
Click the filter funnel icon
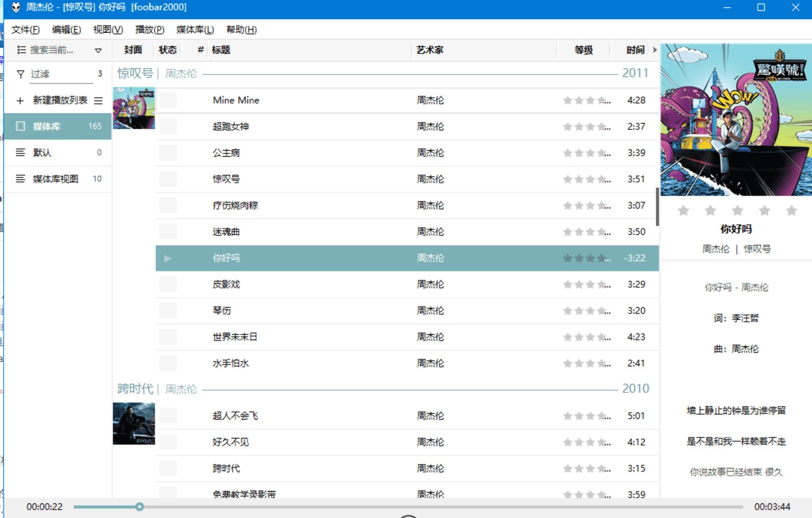[21, 74]
